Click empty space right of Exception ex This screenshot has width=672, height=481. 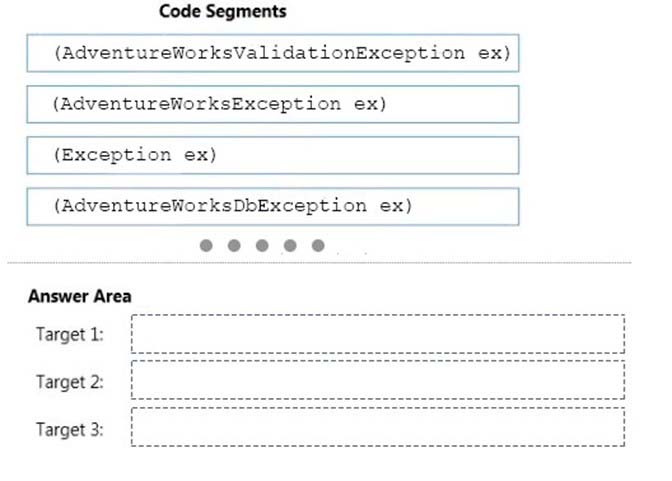tap(369, 155)
